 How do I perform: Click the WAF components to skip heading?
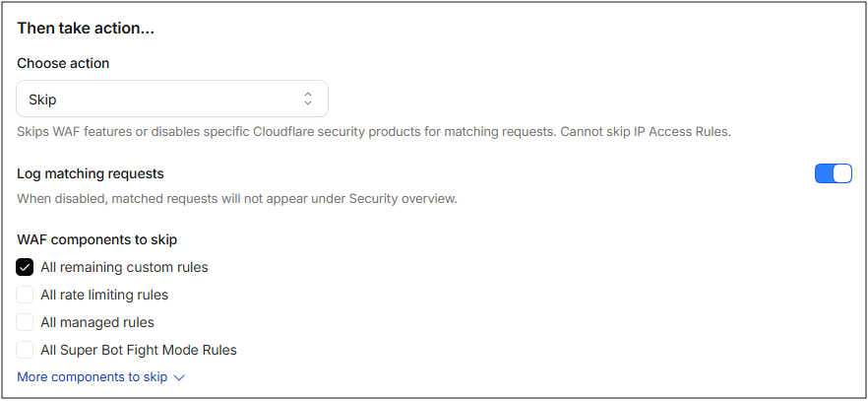click(x=97, y=239)
